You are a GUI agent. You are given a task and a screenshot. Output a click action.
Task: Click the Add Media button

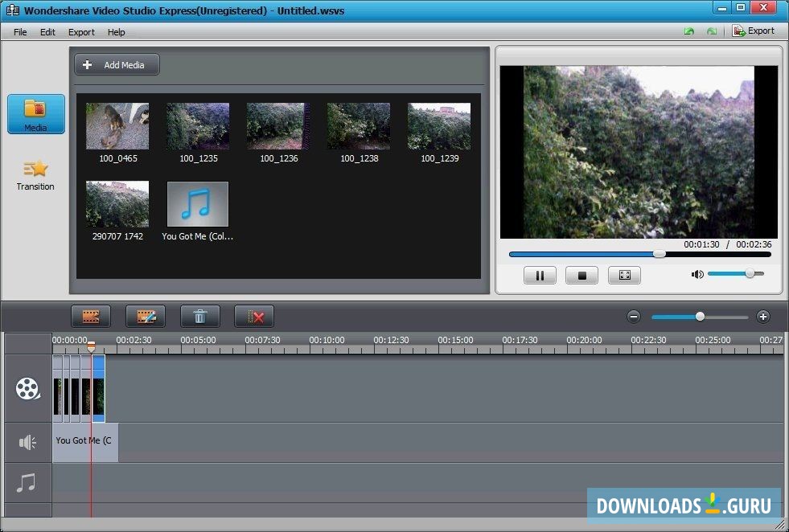[116, 64]
